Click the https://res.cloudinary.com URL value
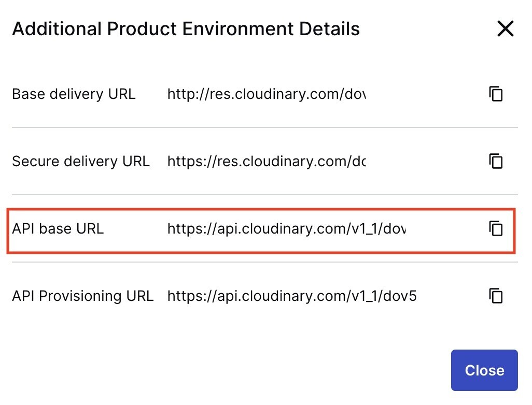532x405 pixels. [x=267, y=161]
